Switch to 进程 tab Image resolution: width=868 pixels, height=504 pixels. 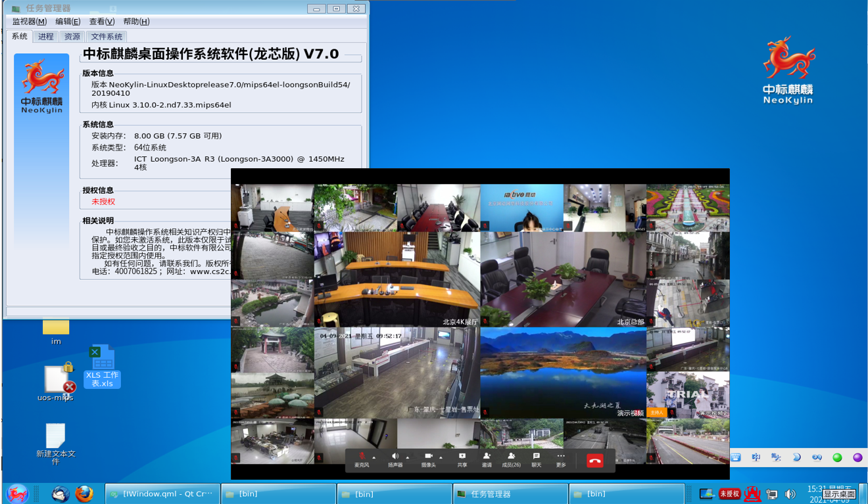pyautogui.click(x=46, y=37)
